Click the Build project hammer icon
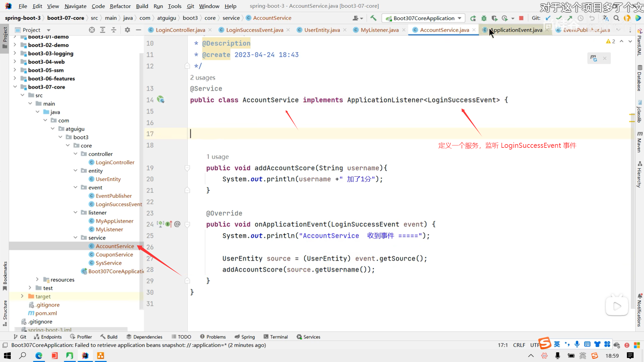Viewport: 644px width, 362px height. point(373,18)
